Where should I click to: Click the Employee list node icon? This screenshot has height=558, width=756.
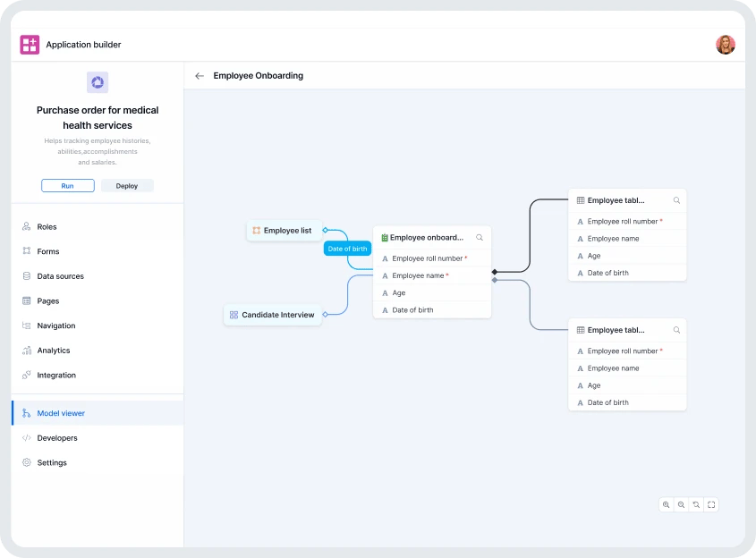click(257, 231)
